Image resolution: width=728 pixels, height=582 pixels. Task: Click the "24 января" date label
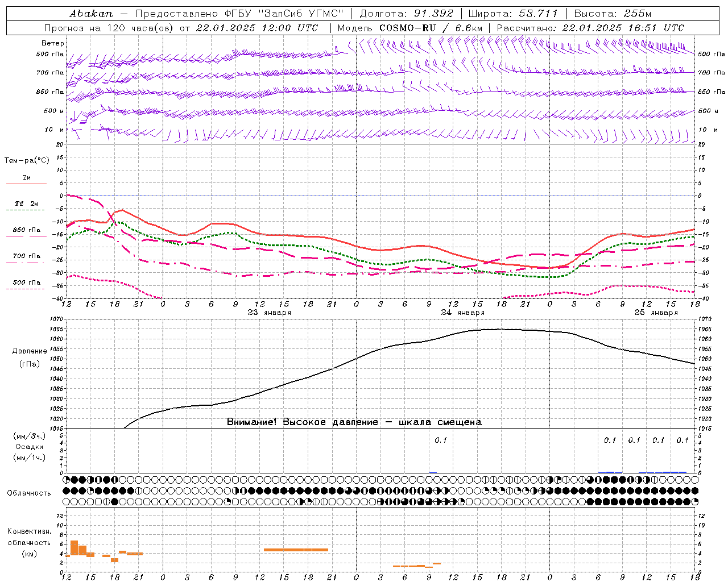[463, 313]
